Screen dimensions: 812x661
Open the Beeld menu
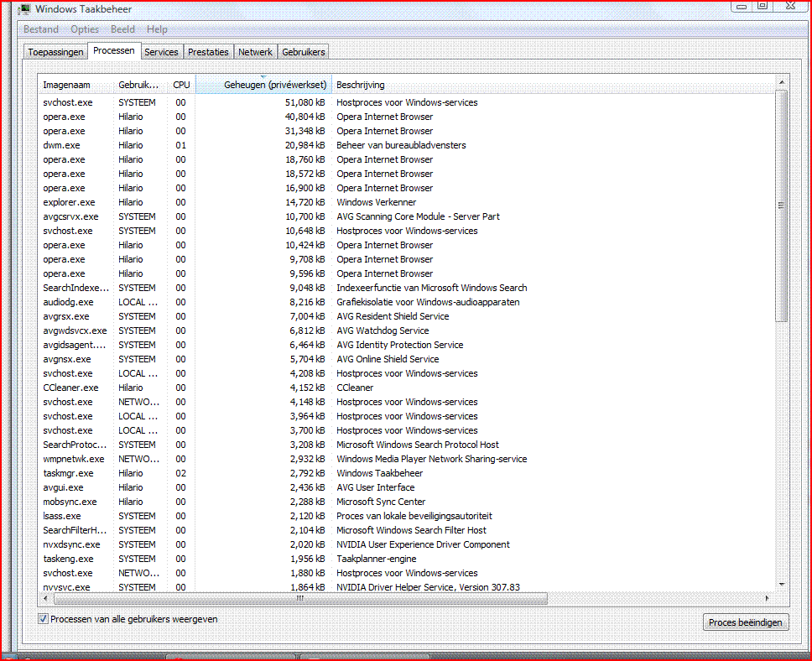(122, 29)
